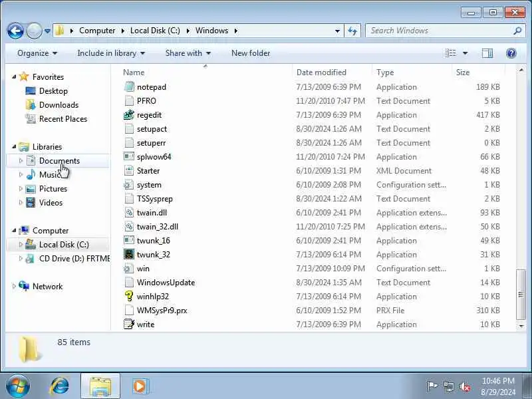This screenshot has width=532, height=399.
Task: Select the Documents library
Action: [x=59, y=161]
